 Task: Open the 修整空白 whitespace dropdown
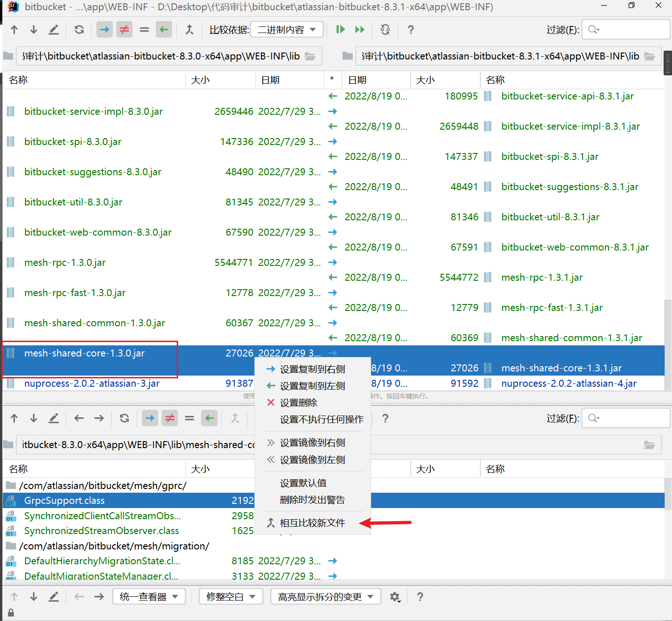231,597
